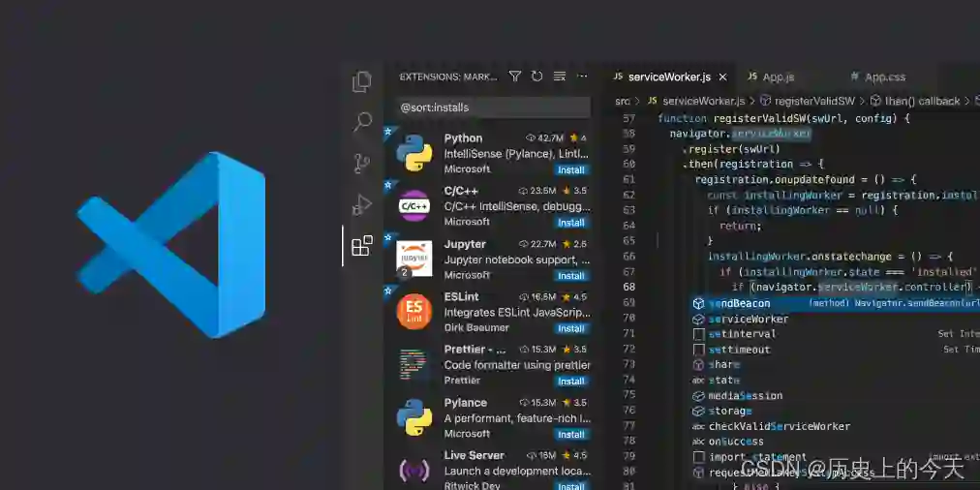The height and width of the screenshot is (490, 980).
Task: Click the Jupyter extension pack count badge
Action: (x=405, y=272)
